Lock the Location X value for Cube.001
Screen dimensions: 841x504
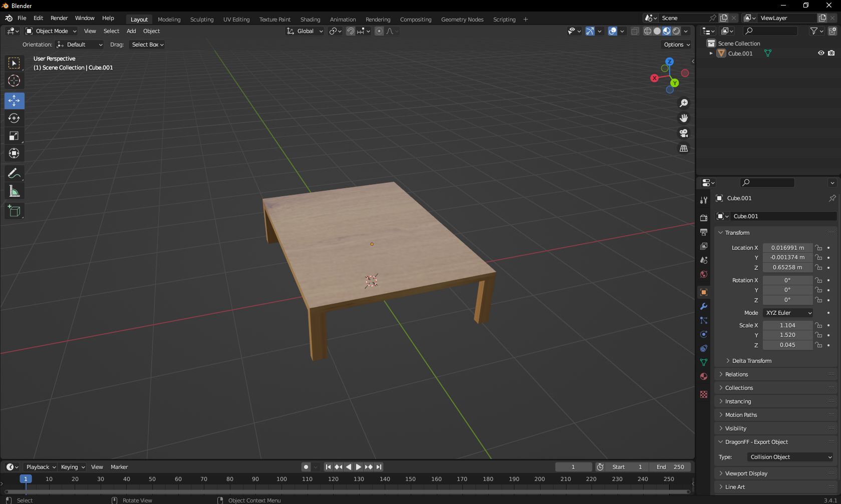tap(819, 247)
